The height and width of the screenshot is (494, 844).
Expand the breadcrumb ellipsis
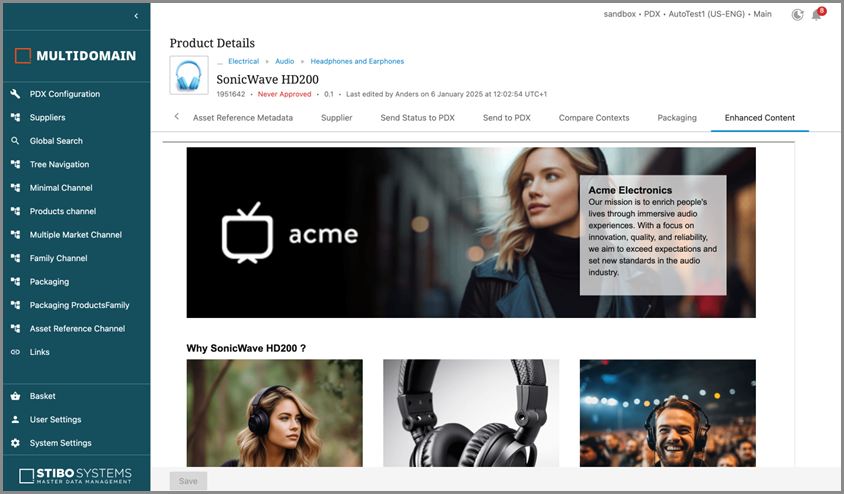point(220,62)
